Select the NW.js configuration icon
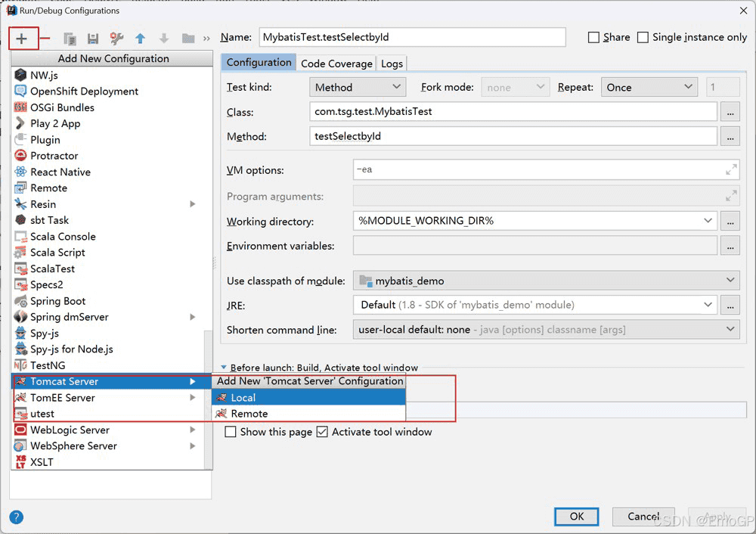Screen dimensions: 756x534 tap(20, 75)
